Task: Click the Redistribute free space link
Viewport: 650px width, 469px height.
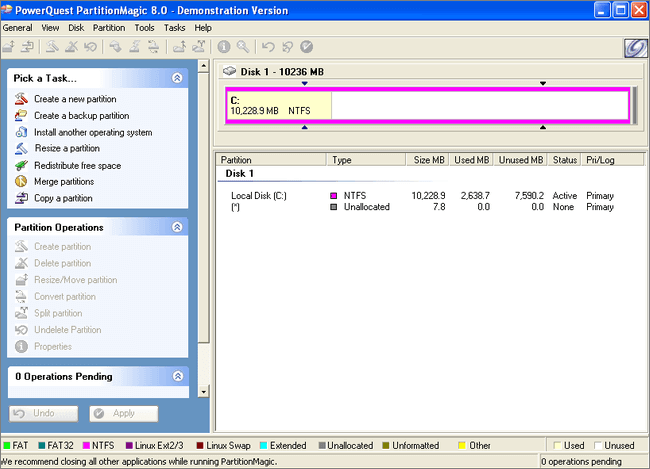Action: 77,165
